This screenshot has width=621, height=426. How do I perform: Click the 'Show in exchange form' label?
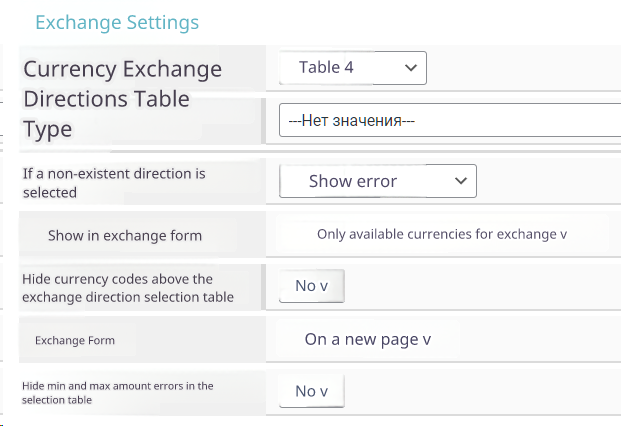125,236
